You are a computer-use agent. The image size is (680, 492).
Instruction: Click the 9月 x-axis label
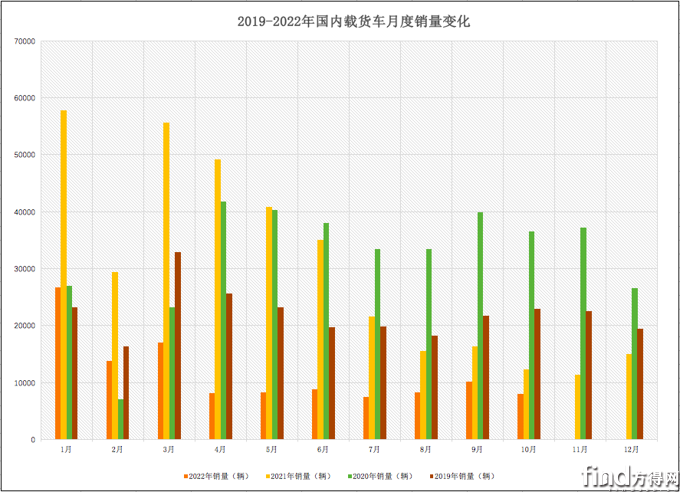click(477, 449)
